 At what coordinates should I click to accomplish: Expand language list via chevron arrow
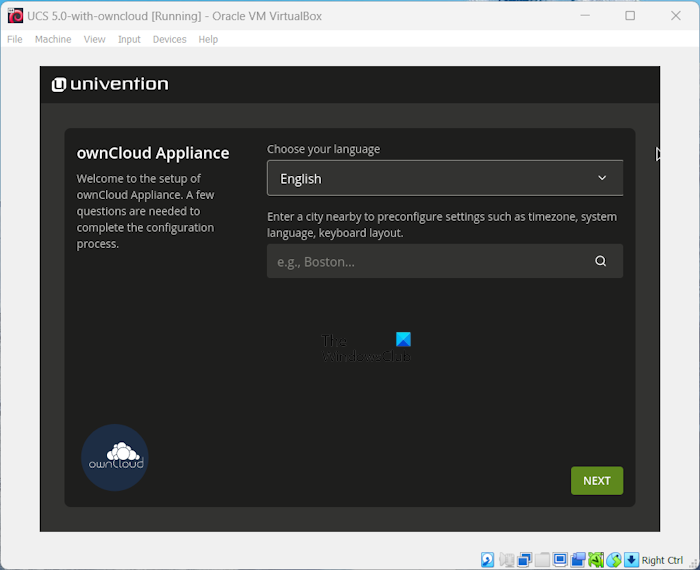coord(602,178)
